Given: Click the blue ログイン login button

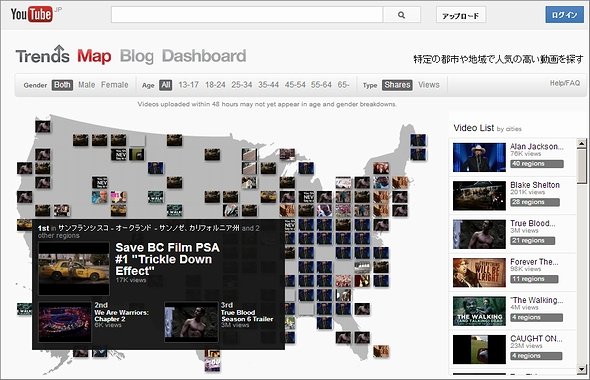Looking at the screenshot, I should coord(564,15).
